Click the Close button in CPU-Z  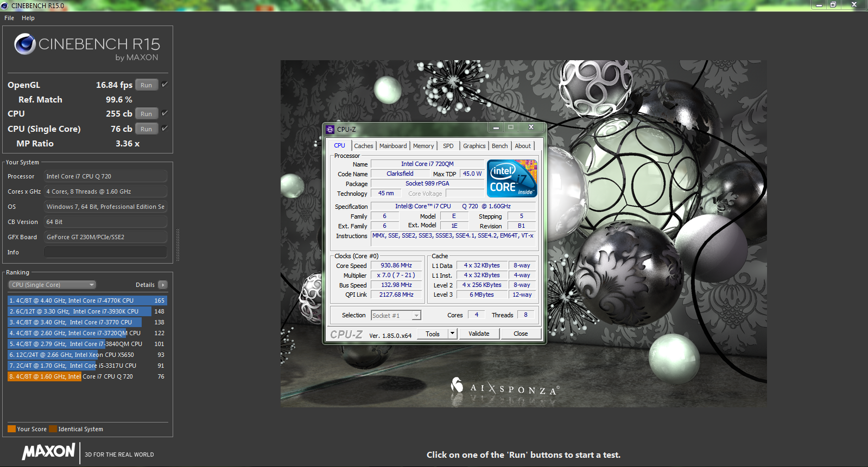pos(521,334)
